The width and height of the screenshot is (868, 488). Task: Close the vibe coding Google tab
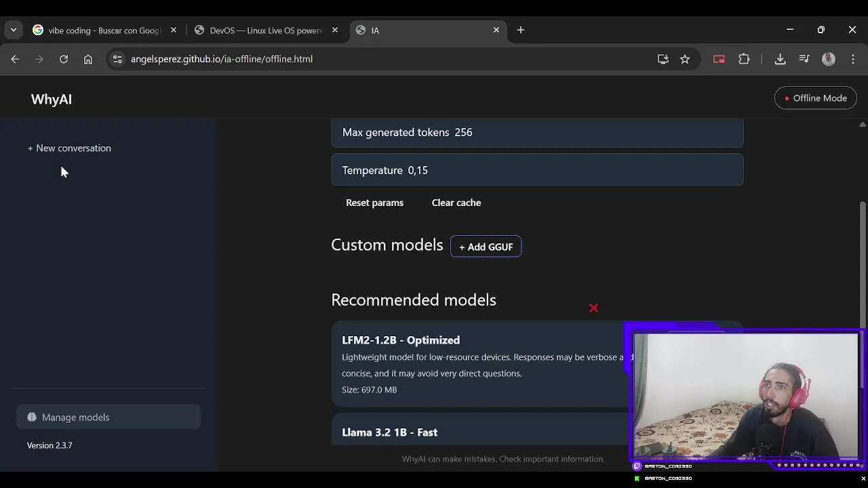tap(174, 30)
